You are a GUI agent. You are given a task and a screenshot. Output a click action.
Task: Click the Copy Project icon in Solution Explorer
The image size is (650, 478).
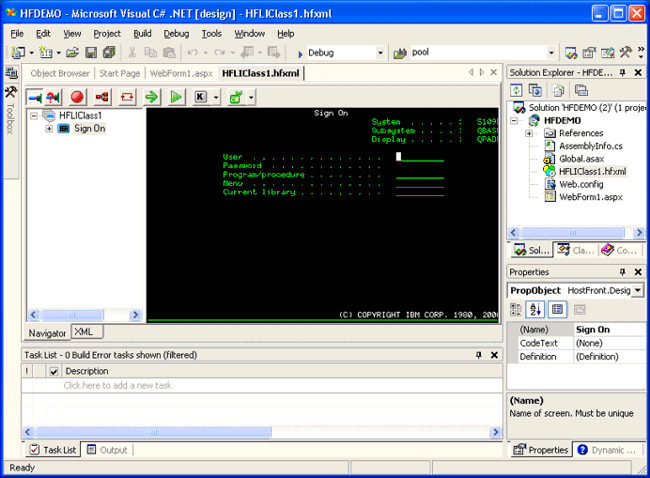[x=535, y=90]
